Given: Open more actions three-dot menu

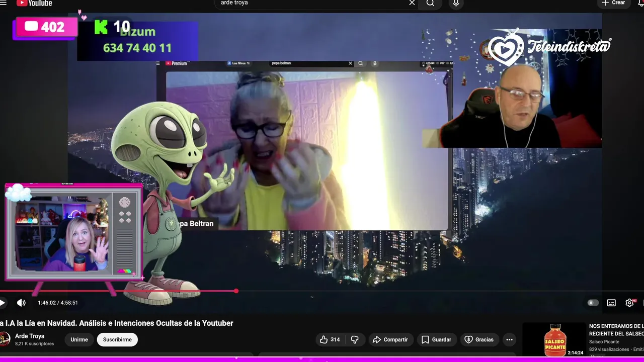Looking at the screenshot, I should point(509,339).
